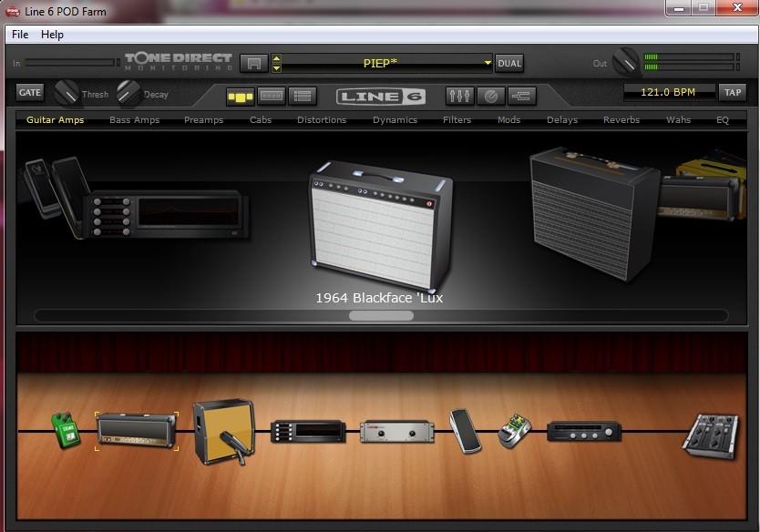The width and height of the screenshot is (760, 532).
Task: Select the green overdrive pedal in chain
Action: click(67, 430)
